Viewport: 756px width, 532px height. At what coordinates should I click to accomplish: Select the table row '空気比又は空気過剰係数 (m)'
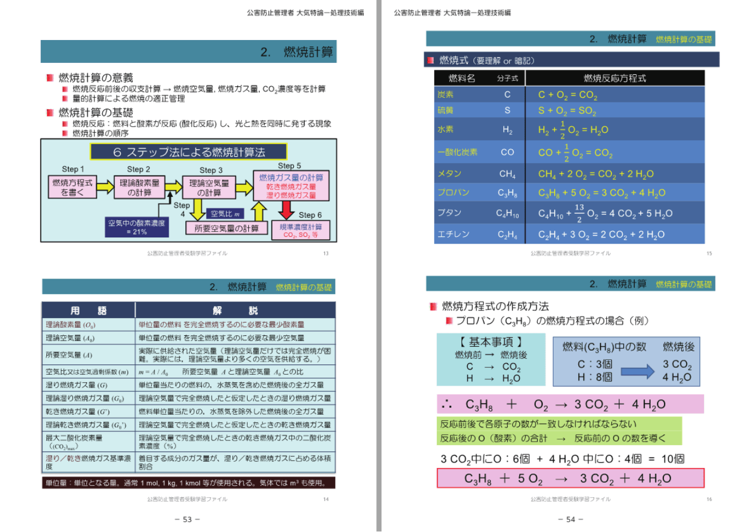(189, 372)
